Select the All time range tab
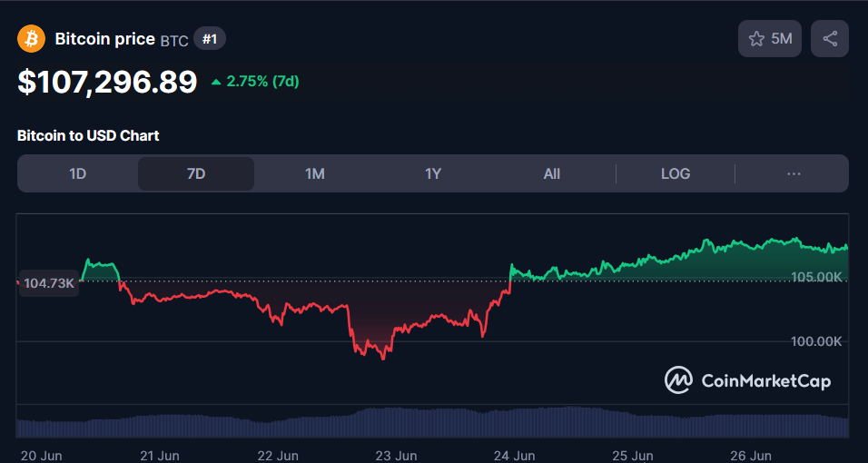 coord(552,173)
